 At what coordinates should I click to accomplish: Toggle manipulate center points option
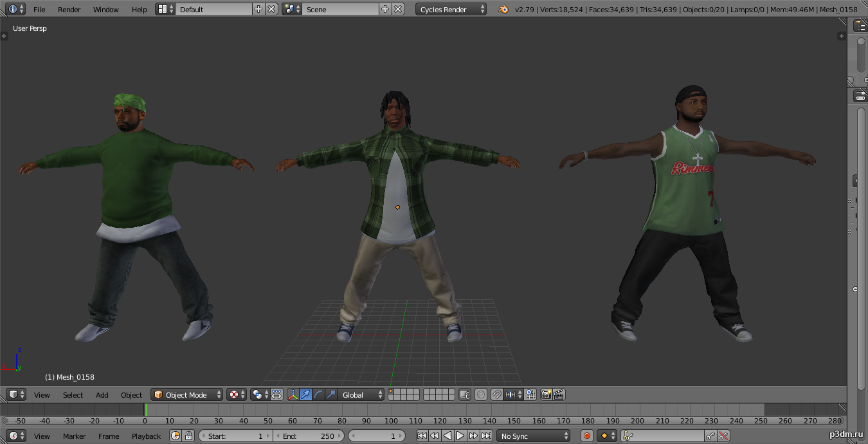[276, 394]
